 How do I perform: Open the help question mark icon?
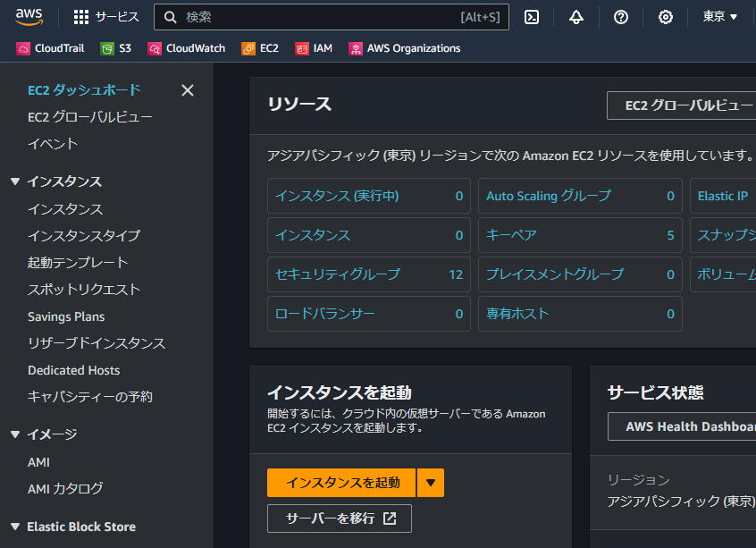621,17
